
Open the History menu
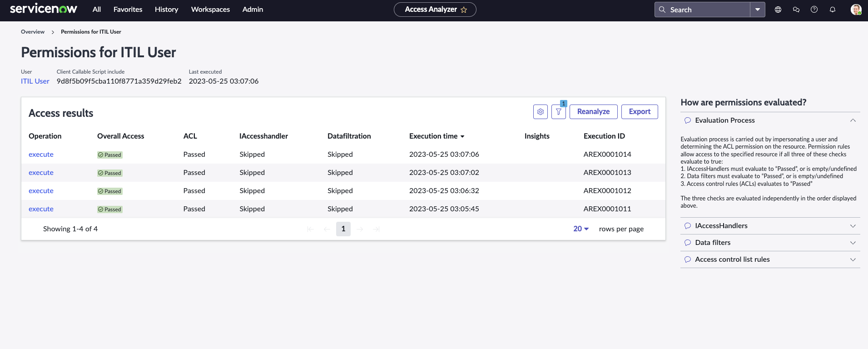point(166,10)
